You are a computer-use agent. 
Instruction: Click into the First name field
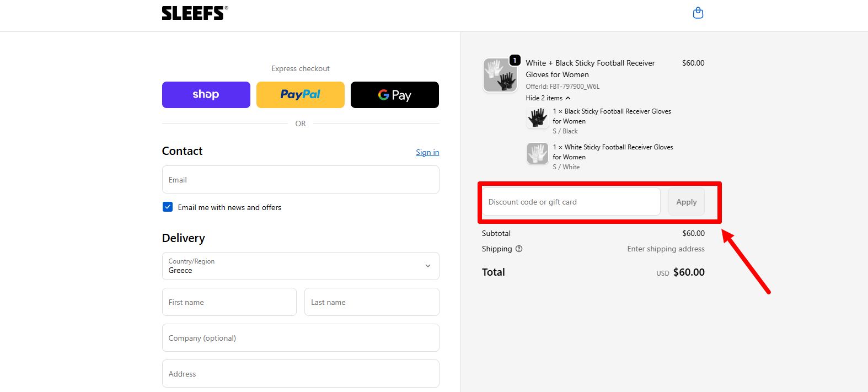229,302
